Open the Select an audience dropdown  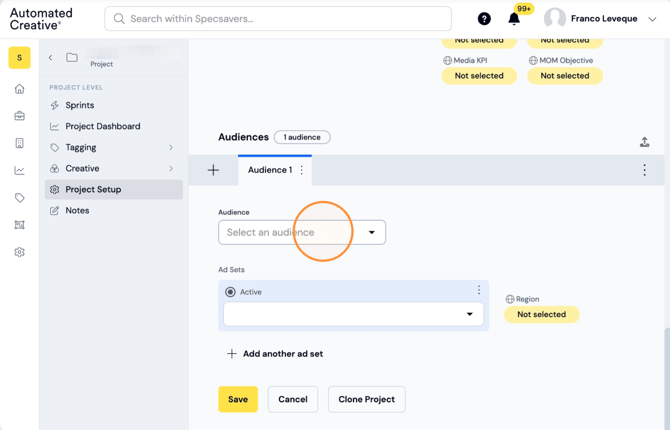302,233
